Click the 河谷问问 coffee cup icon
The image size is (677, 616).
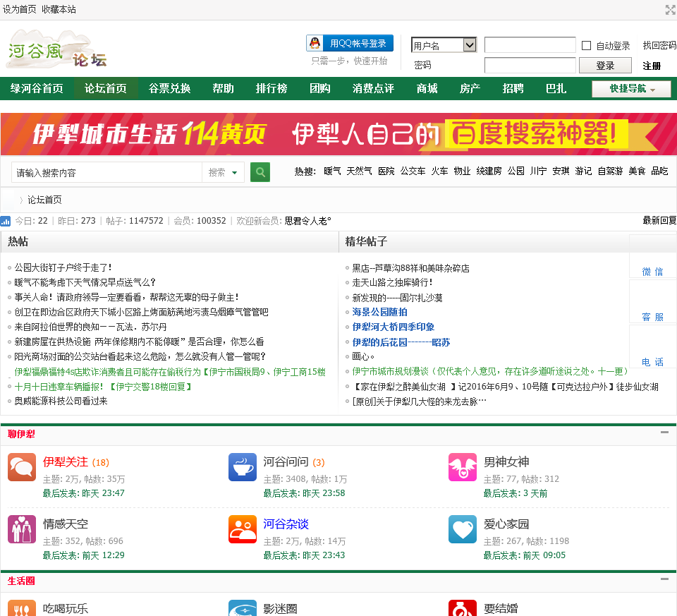pyautogui.click(x=243, y=467)
